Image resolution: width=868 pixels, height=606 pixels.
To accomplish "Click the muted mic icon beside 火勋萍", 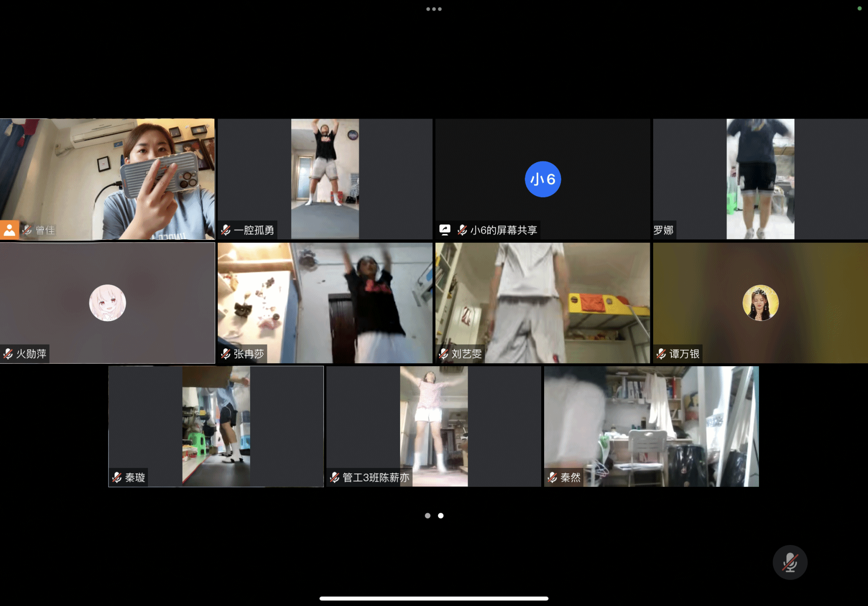I will pos(8,354).
